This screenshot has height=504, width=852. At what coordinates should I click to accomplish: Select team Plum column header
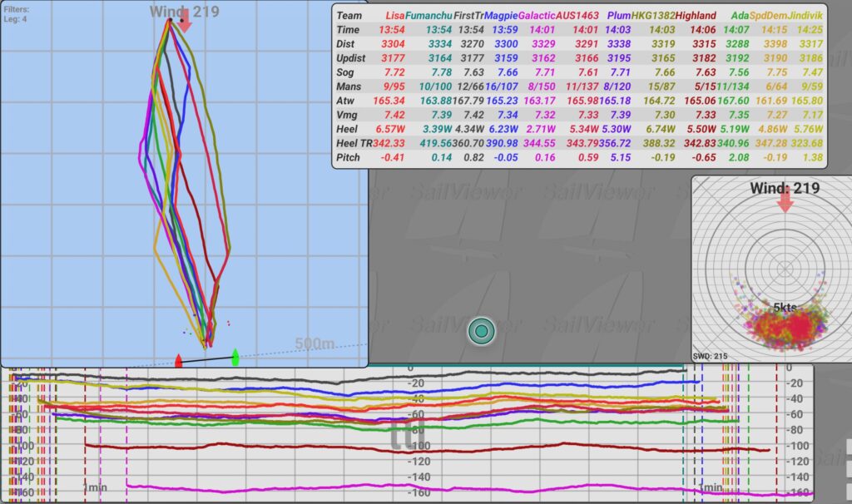click(x=619, y=16)
